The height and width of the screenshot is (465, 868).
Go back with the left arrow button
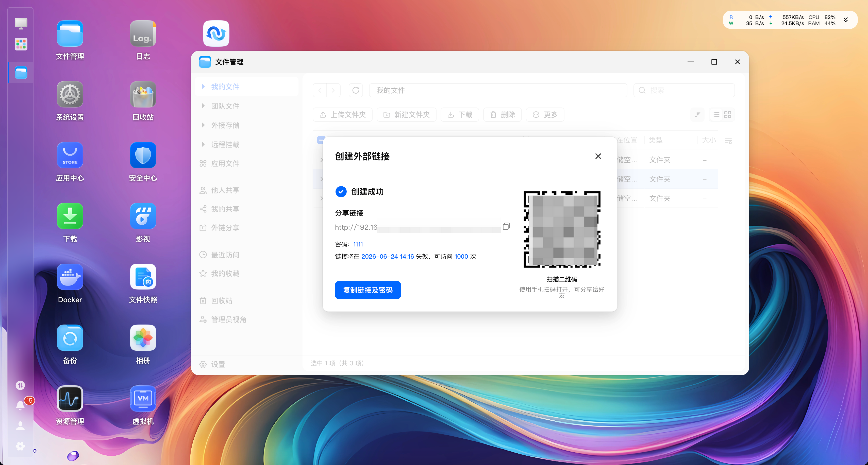[x=320, y=90]
